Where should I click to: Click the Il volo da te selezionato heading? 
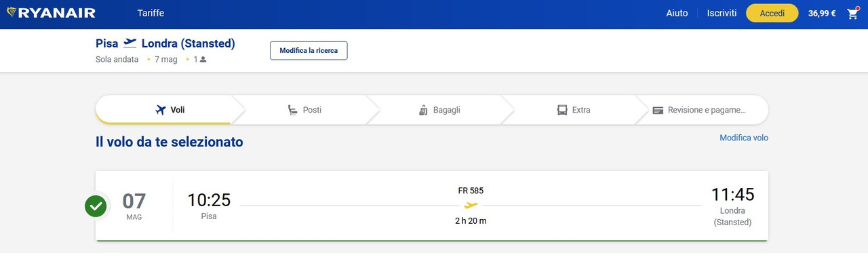click(170, 142)
